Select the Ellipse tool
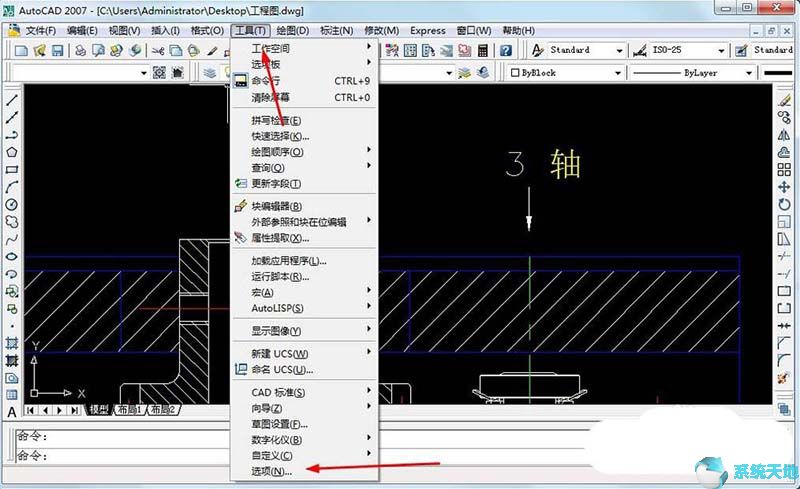This screenshot has width=800, height=489. [x=12, y=257]
